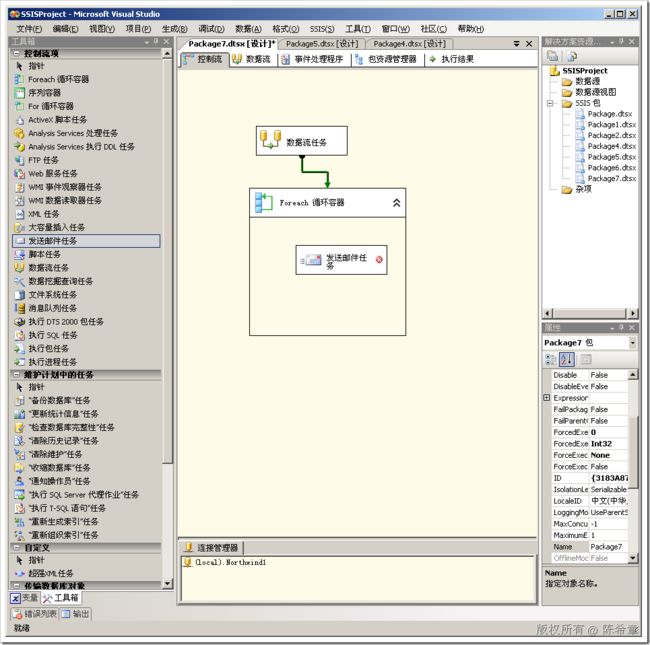Select Package7.dtsx in Solution Explorer
Screen dimensions: 650x645
(x=607, y=179)
